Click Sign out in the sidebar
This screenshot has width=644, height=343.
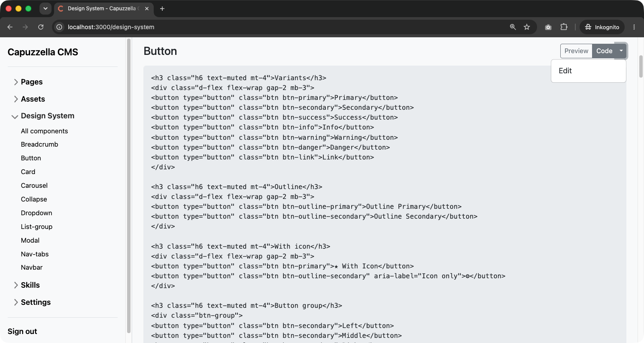pos(22,331)
